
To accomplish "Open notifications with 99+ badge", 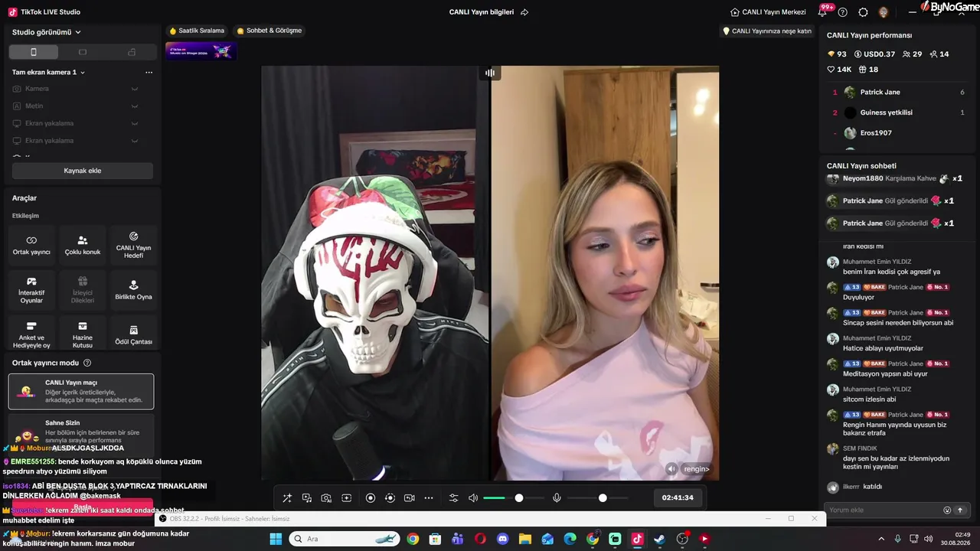I will (x=825, y=11).
